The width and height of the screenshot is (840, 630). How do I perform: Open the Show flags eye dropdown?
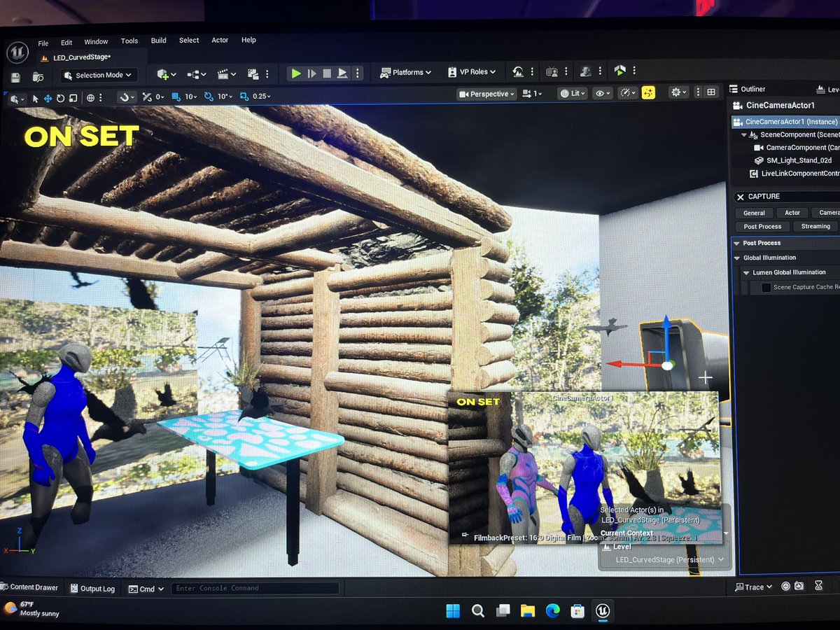coord(602,93)
